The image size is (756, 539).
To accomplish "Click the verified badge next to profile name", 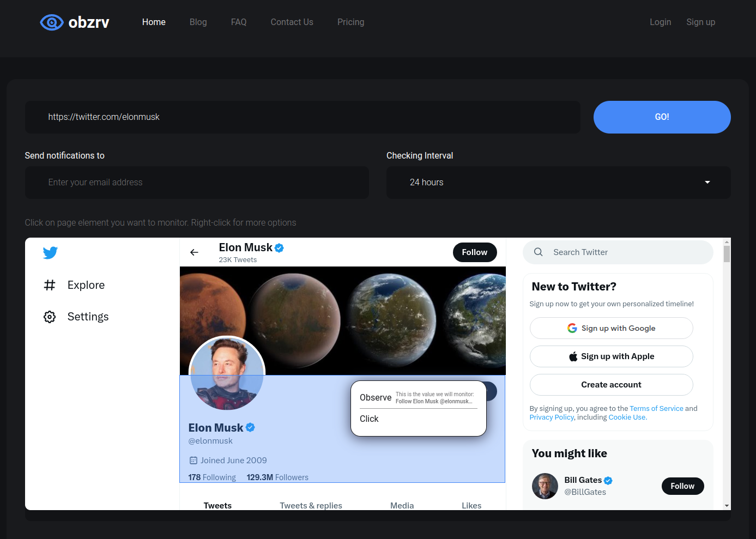I will (x=250, y=427).
